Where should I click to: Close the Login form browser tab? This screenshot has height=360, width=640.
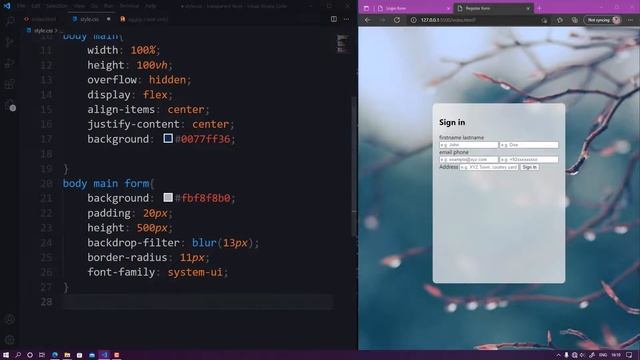[448, 8]
